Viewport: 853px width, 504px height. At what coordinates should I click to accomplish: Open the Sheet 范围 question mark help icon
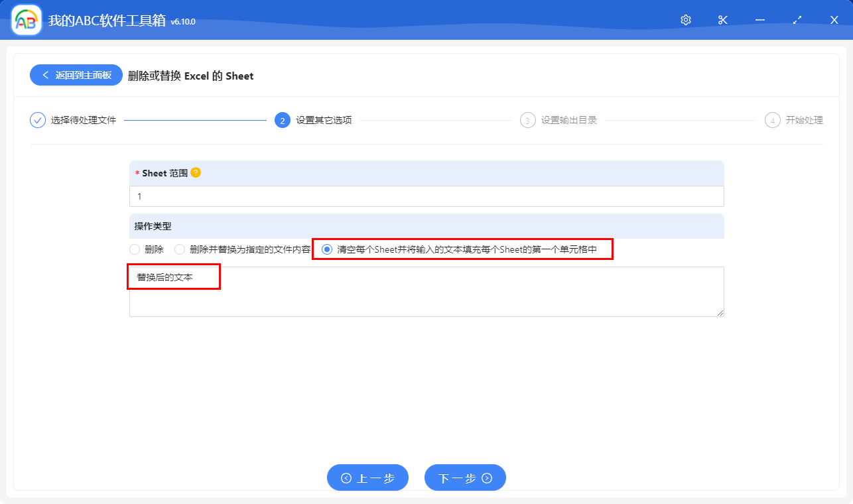click(x=196, y=172)
